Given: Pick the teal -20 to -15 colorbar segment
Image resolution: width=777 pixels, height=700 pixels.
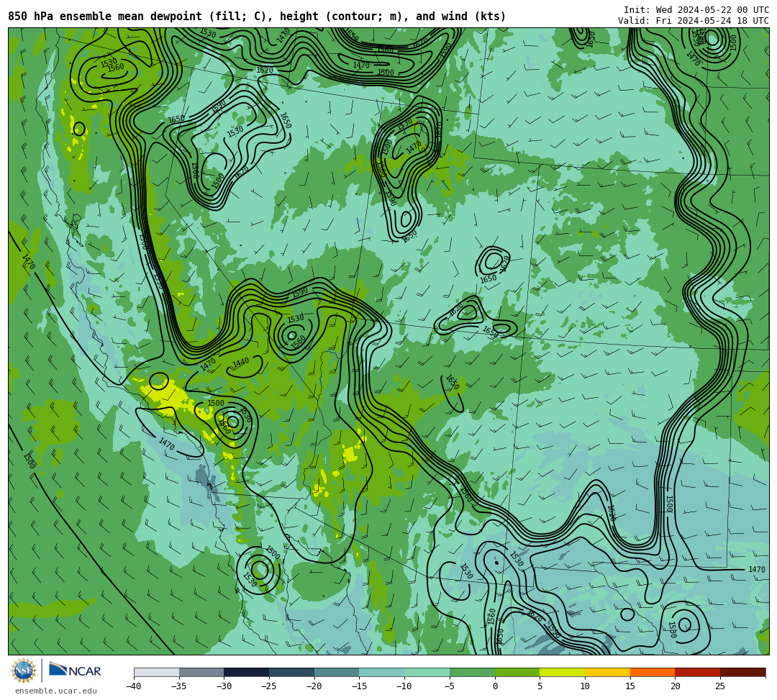Looking at the screenshot, I should pyautogui.click(x=337, y=672).
